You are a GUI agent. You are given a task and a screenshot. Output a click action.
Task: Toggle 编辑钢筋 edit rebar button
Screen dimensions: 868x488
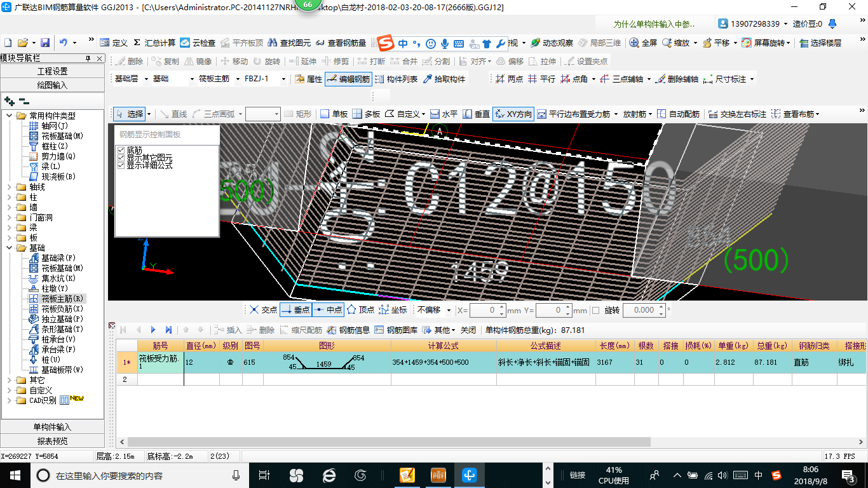coord(348,79)
